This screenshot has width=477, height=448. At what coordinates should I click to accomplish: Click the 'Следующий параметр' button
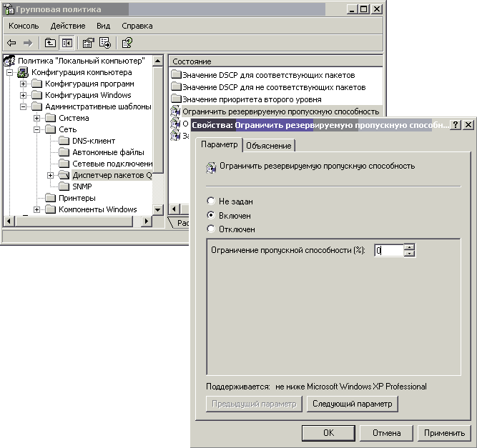353,404
